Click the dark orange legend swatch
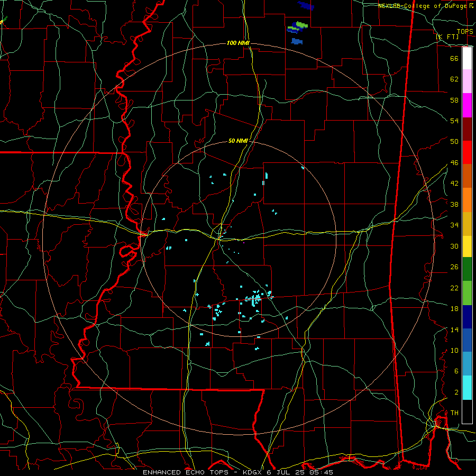The image size is (476, 476). click(x=467, y=176)
